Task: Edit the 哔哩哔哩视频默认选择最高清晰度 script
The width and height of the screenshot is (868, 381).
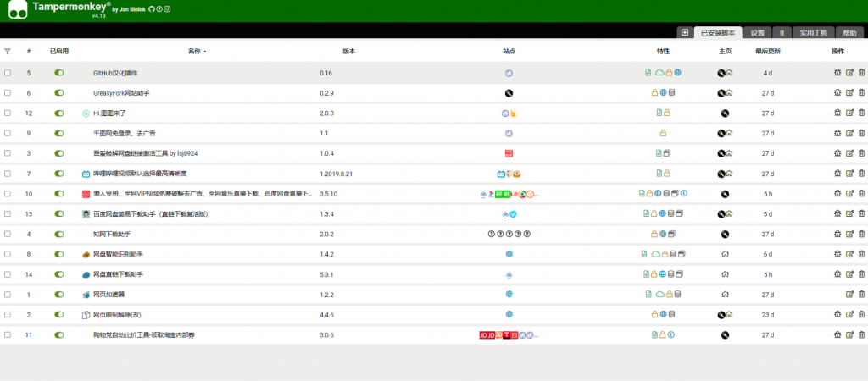Action: (x=849, y=174)
